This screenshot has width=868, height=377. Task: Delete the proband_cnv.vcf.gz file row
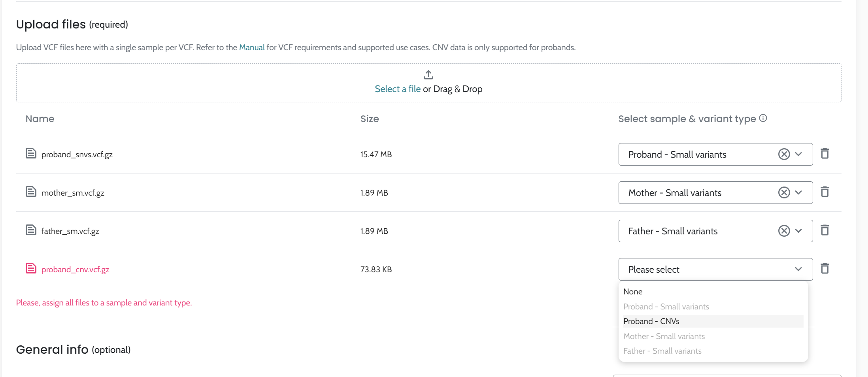click(x=825, y=269)
